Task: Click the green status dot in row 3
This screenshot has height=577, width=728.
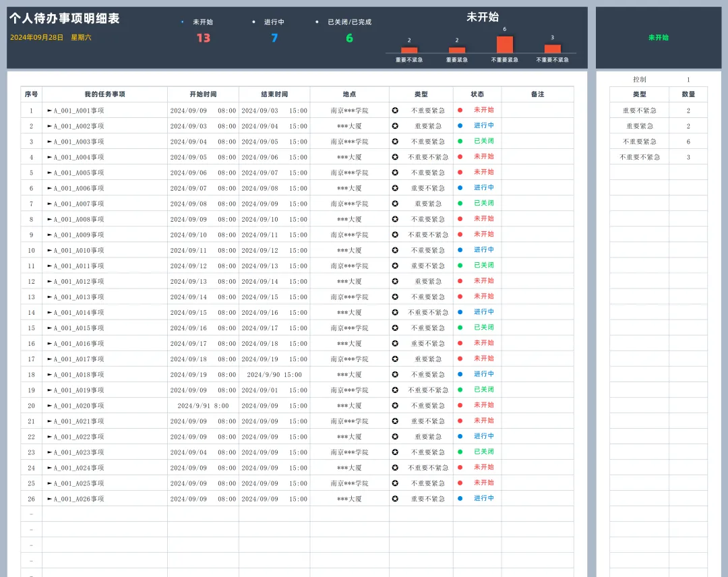Action: tap(460, 141)
